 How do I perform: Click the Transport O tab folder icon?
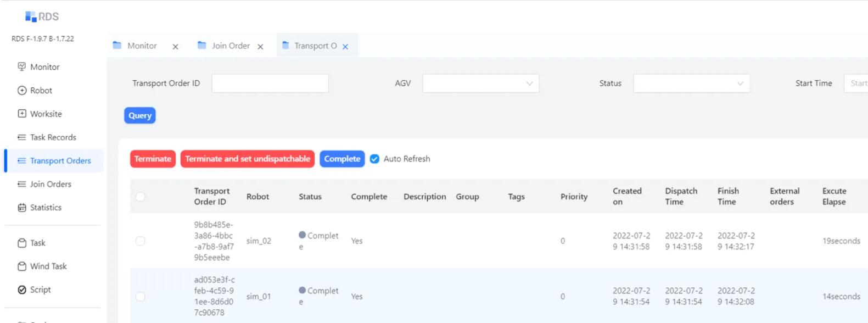tap(285, 45)
